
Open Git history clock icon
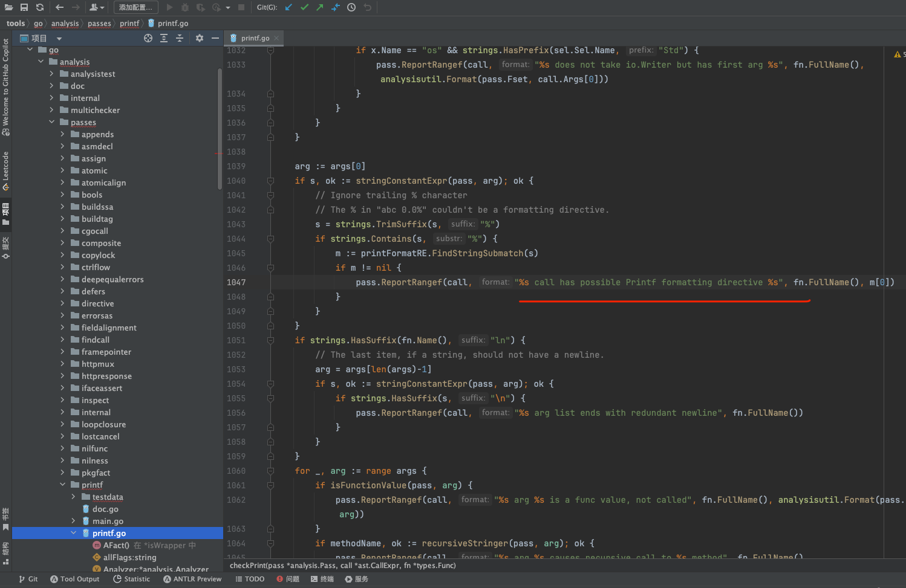[x=351, y=7]
